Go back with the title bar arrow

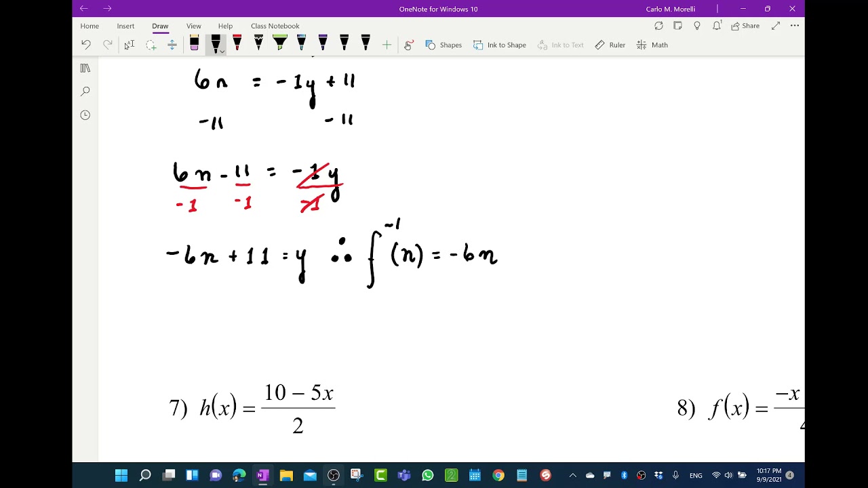83,9
